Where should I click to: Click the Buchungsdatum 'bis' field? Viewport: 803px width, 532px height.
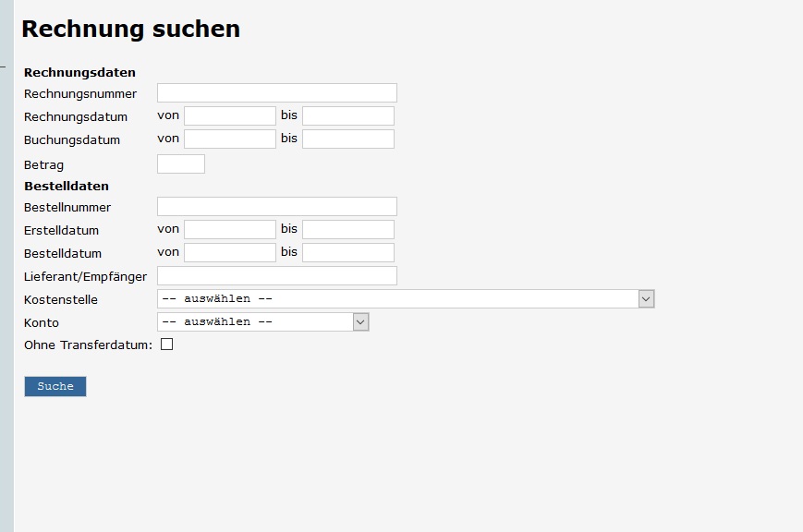pos(347,139)
